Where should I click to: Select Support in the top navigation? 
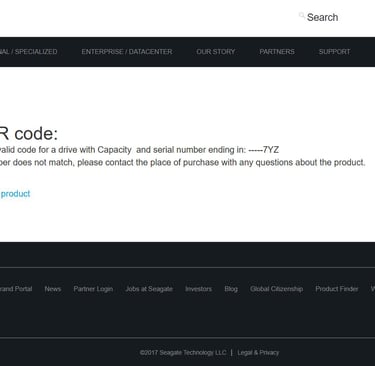point(334,52)
